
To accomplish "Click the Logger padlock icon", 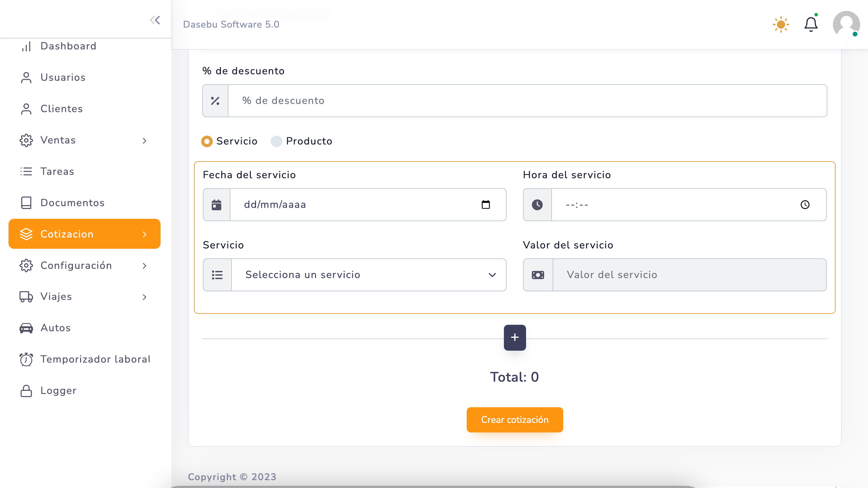I will (x=26, y=391).
